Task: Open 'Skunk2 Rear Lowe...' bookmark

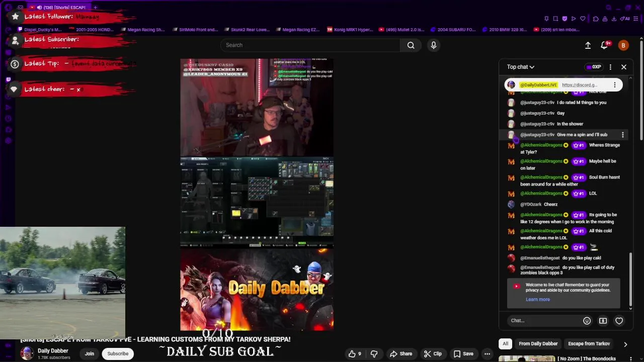Action: [x=247, y=30]
